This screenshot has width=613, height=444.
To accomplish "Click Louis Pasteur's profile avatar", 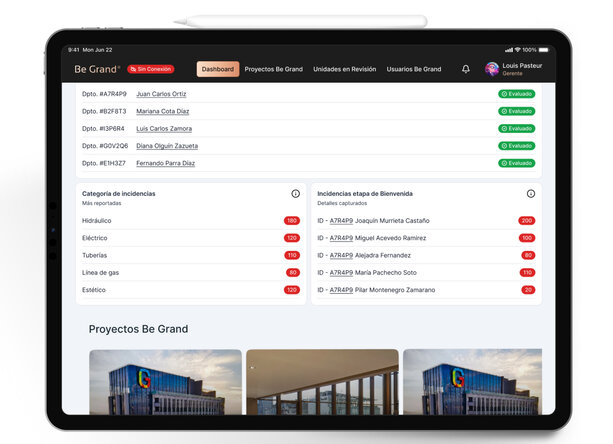I will 491,69.
